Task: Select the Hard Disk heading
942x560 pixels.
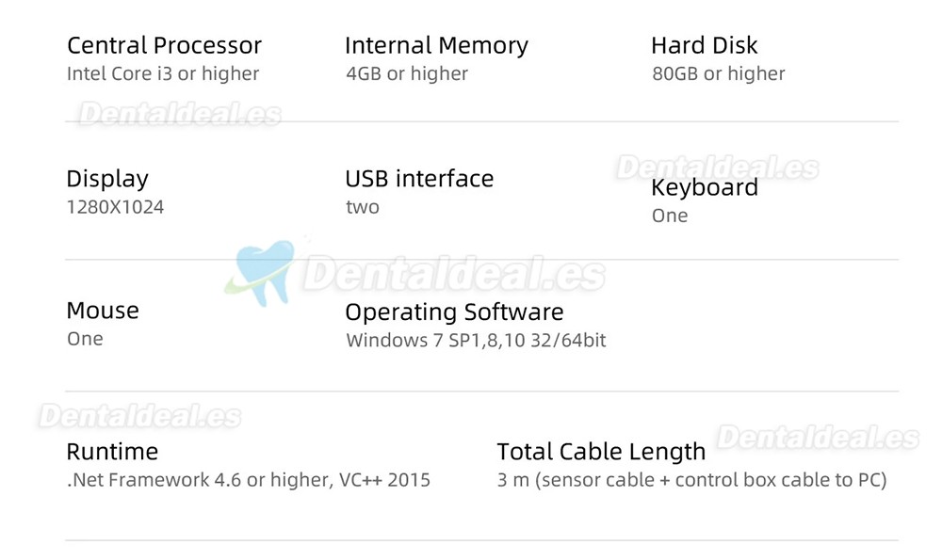Action: coord(704,45)
